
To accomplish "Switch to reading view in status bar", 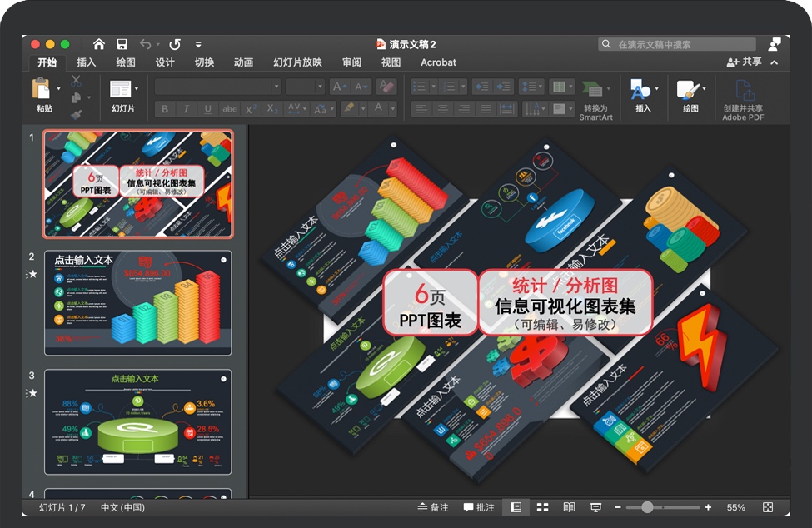I will (x=569, y=507).
